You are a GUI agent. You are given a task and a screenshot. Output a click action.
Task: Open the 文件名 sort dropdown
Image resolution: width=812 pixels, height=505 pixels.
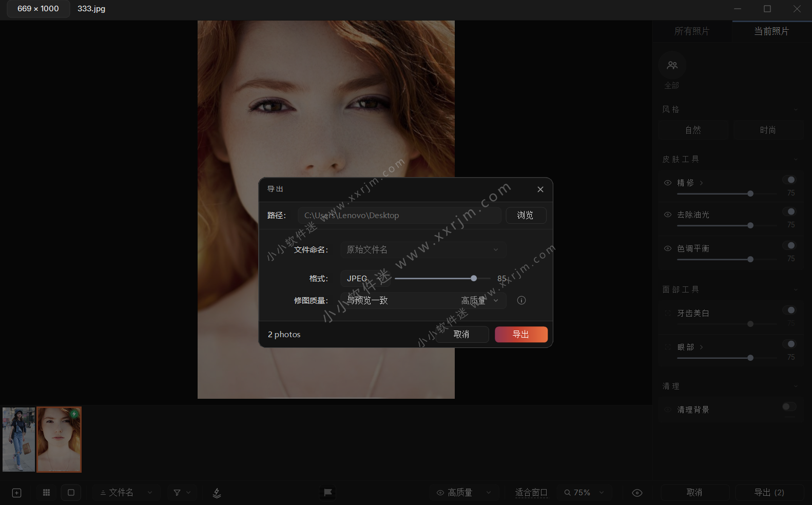126,493
